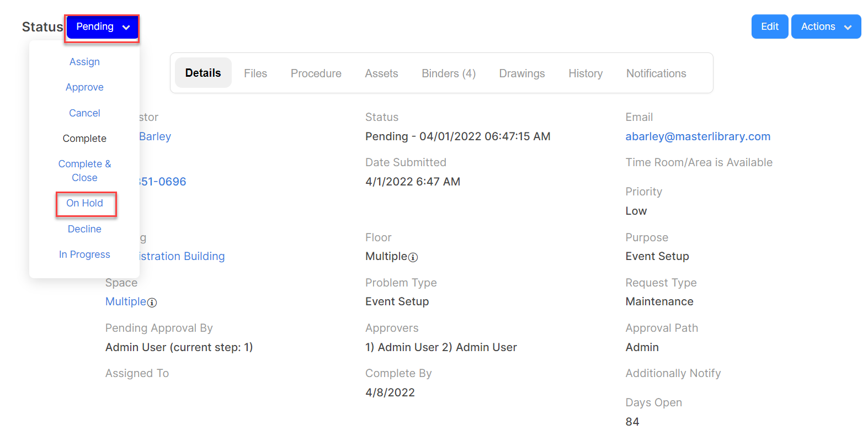Select Cancel from the status menu

(84, 113)
